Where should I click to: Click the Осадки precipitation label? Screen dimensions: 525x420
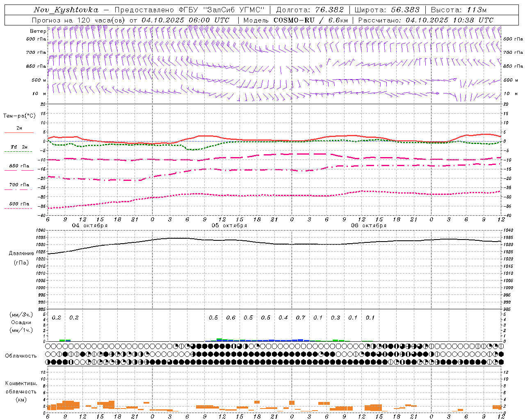pos(21,322)
